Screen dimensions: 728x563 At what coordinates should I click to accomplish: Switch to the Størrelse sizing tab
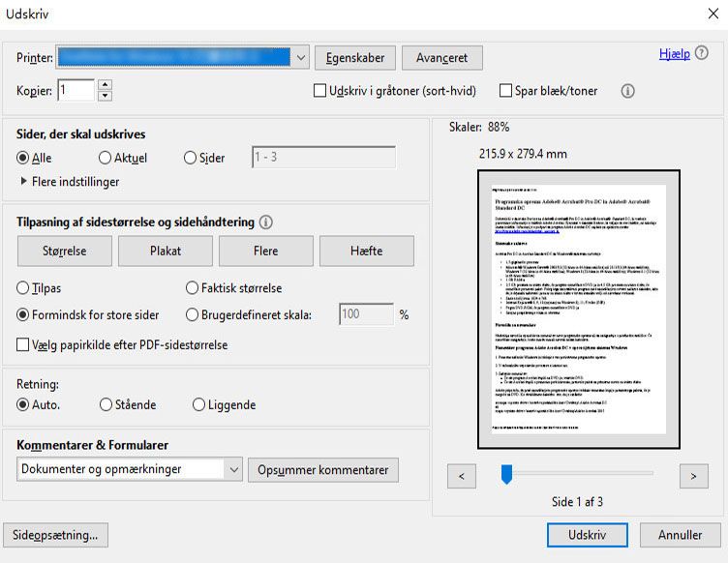pos(65,251)
